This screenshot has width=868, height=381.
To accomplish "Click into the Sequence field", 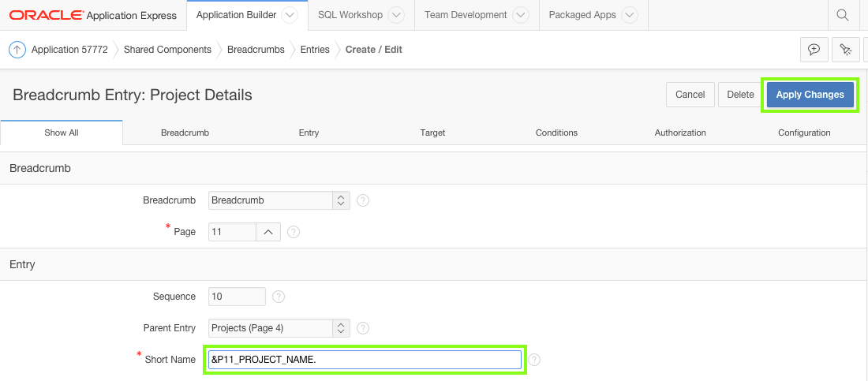I will 237,297.
